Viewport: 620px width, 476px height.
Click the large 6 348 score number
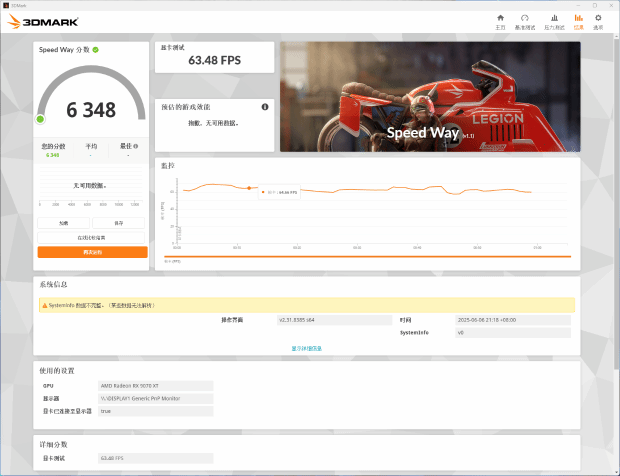point(91,110)
